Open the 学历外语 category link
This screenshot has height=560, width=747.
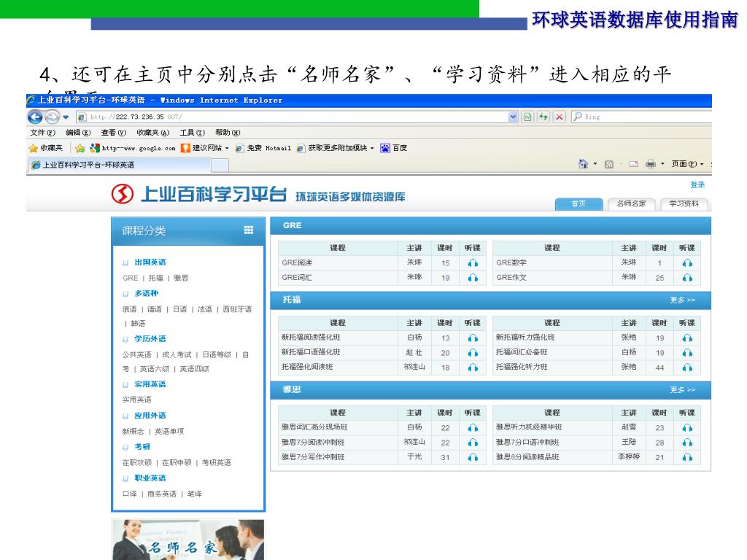click(150, 338)
